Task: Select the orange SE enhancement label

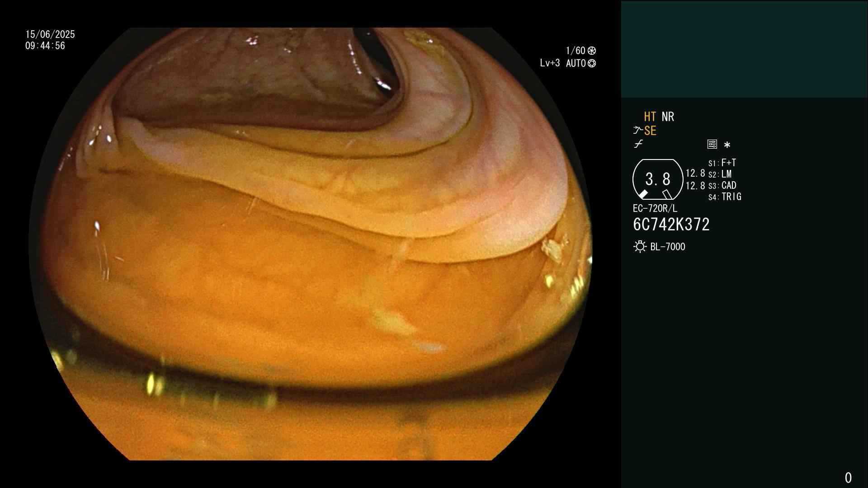Action: (650, 131)
